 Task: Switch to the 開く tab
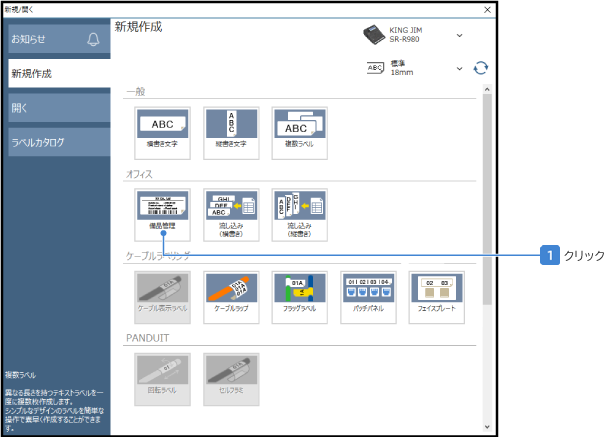click(55, 108)
